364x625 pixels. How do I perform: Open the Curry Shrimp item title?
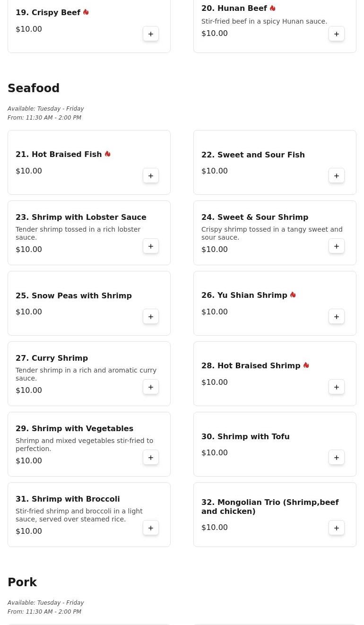52,358
